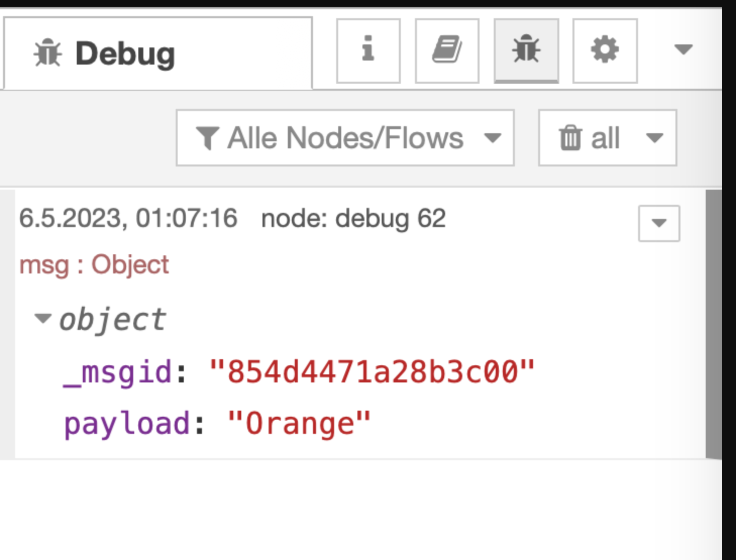Open the info sidebar tab icon
The width and height of the screenshot is (736, 560).
tap(369, 51)
